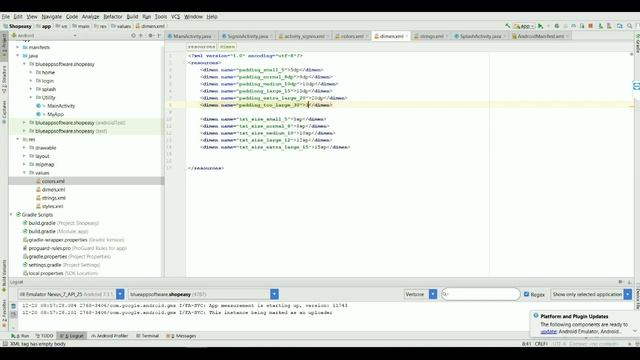The width and height of the screenshot is (640, 360).
Task: Select MyApp class in project tree
Action: [x=55, y=114]
